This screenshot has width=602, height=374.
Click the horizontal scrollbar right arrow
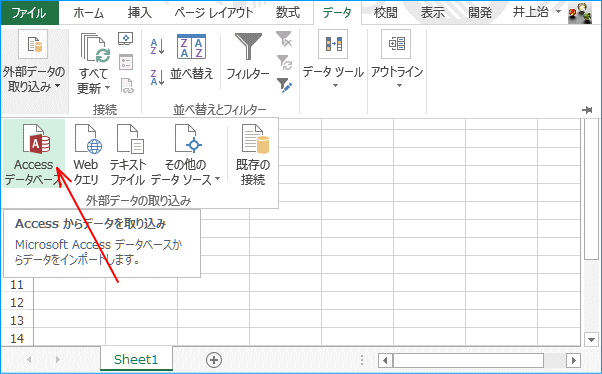coord(574,360)
